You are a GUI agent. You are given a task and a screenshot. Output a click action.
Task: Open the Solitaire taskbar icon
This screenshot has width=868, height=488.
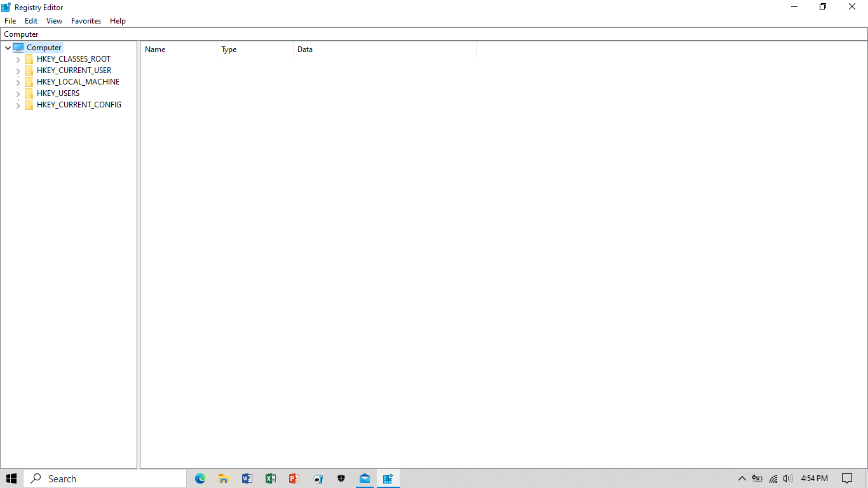point(318,478)
